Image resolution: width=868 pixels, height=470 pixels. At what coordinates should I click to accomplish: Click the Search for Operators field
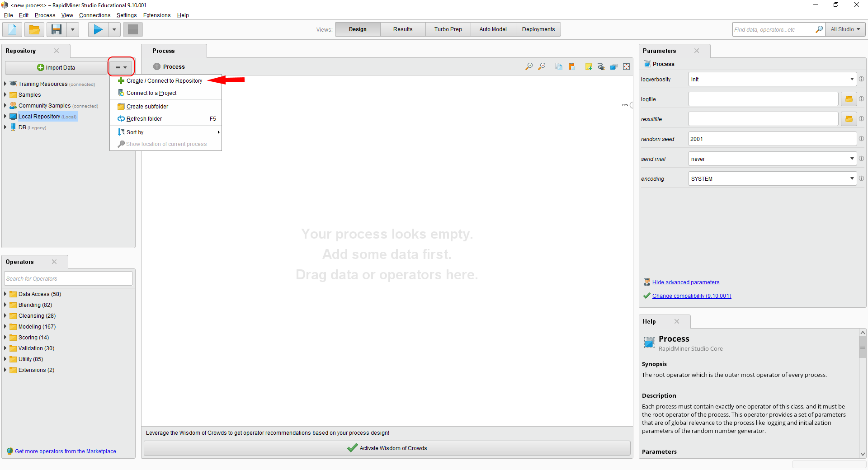coord(68,278)
